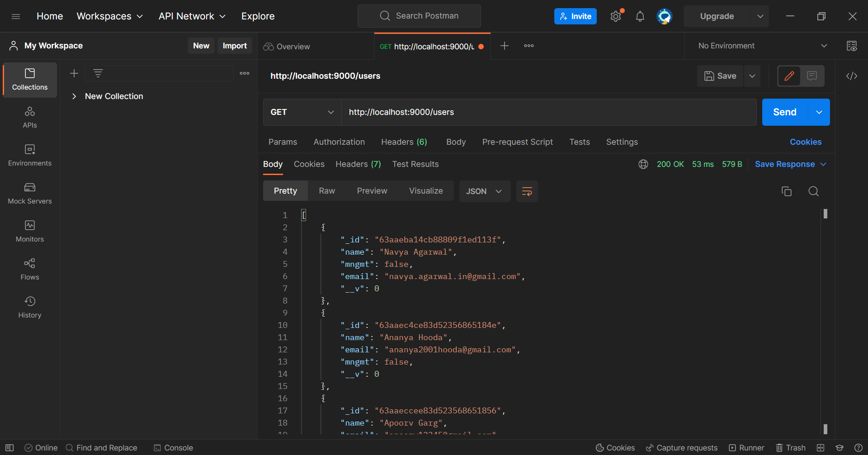This screenshot has width=868, height=455.
Task: Switch response view to Visualize
Action: 426,191
